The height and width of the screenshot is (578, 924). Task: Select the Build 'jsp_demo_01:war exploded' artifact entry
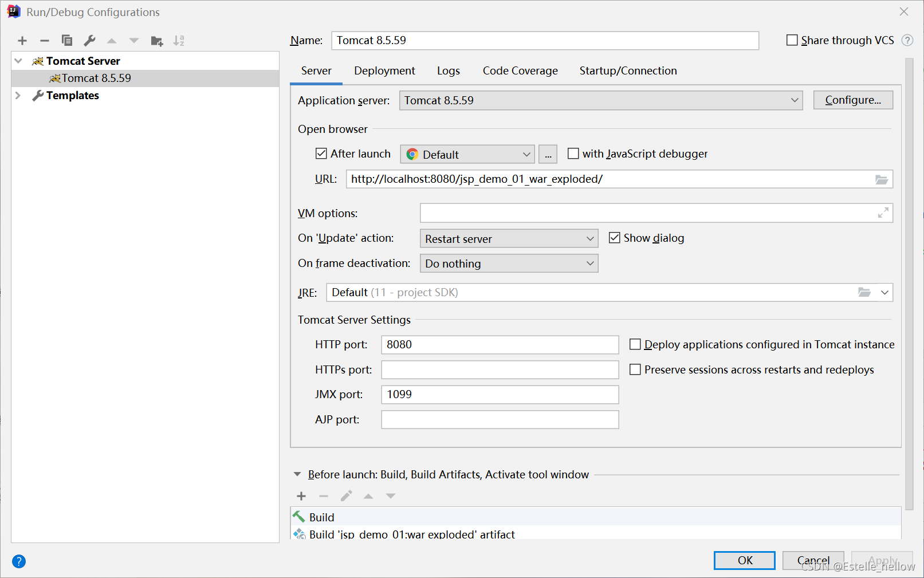point(596,533)
